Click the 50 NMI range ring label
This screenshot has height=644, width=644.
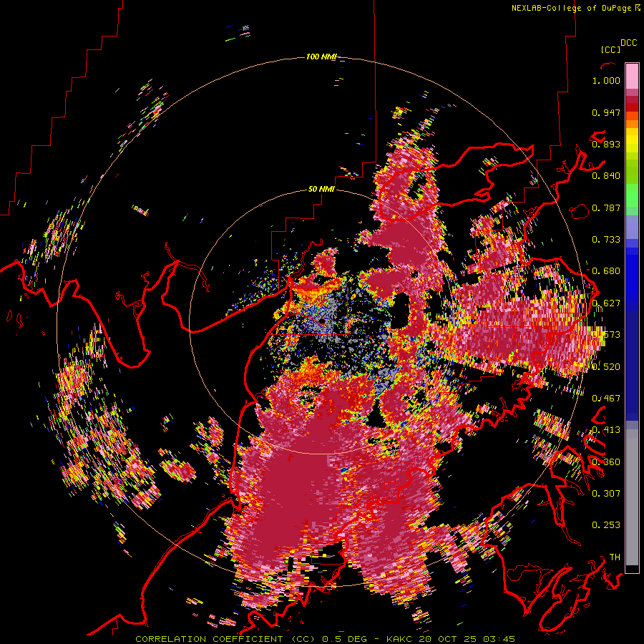point(321,190)
